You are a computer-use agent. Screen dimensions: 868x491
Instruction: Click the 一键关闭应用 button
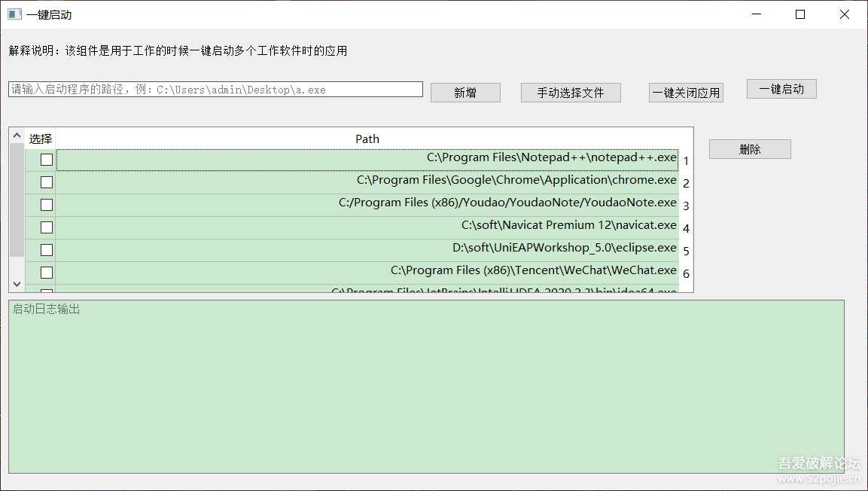coord(686,93)
